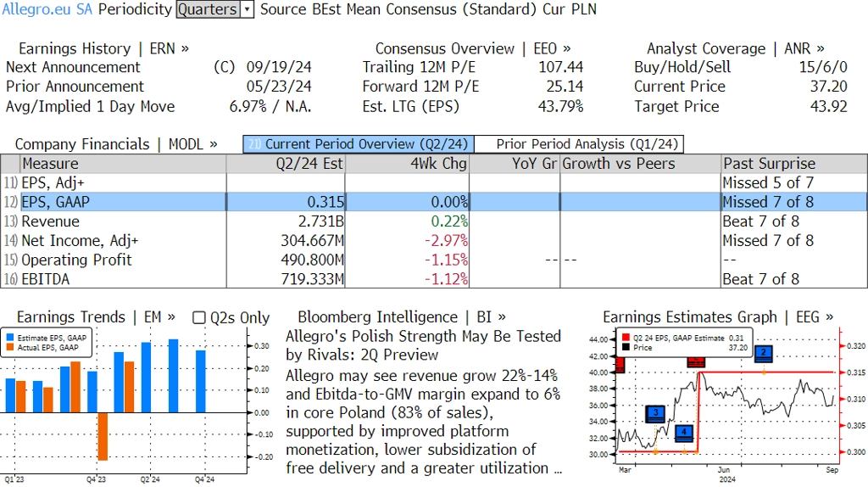Click EBITDA estimate value 719.333M
868x487 pixels.
312,279
